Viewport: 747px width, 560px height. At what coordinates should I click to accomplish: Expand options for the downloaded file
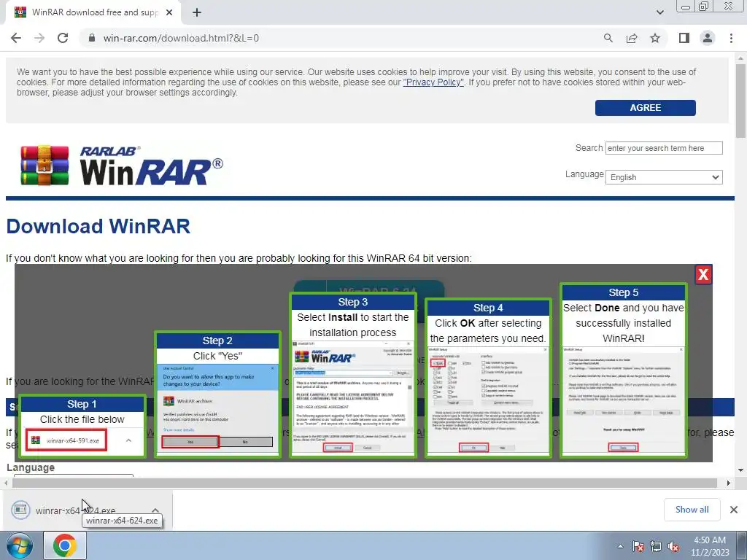pyautogui.click(x=155, y=510)
